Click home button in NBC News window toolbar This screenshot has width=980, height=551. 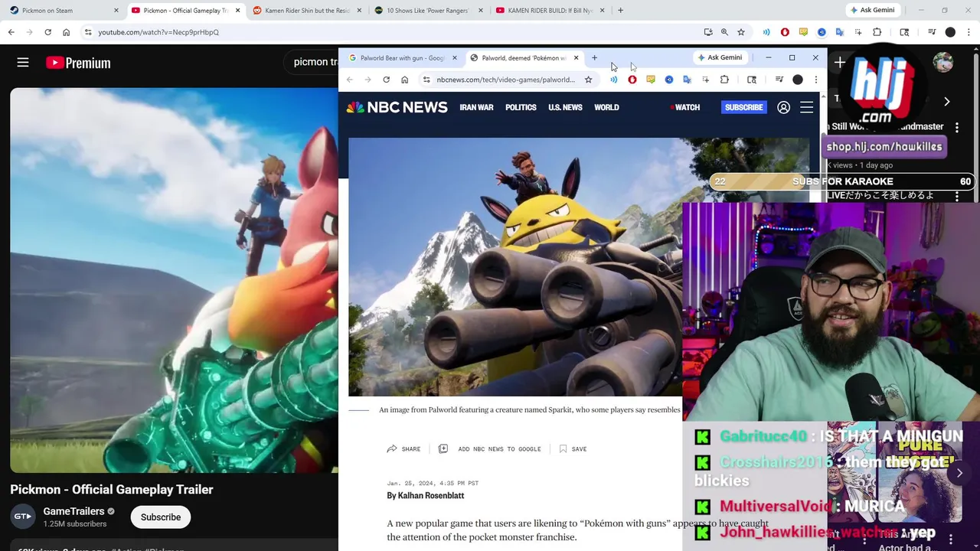[404, 80]
